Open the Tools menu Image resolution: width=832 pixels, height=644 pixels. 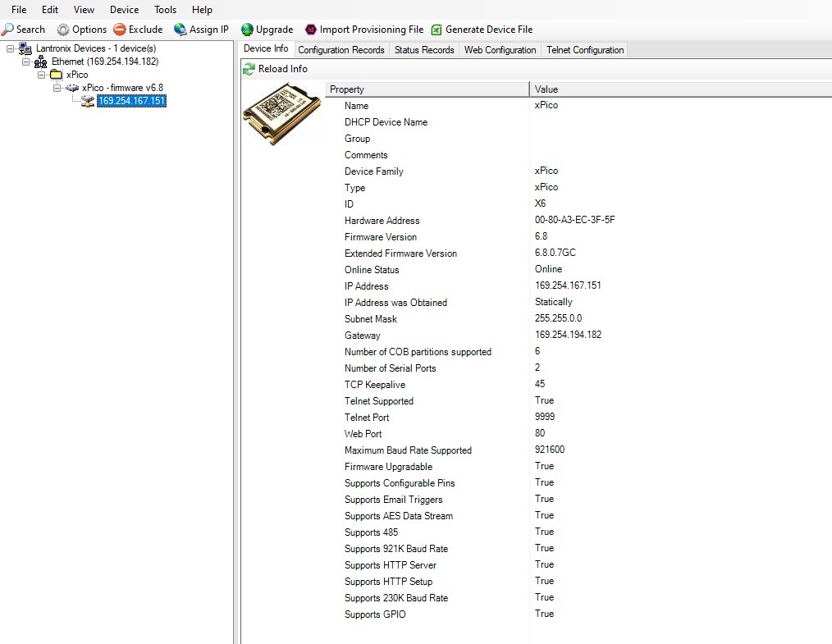165,10
